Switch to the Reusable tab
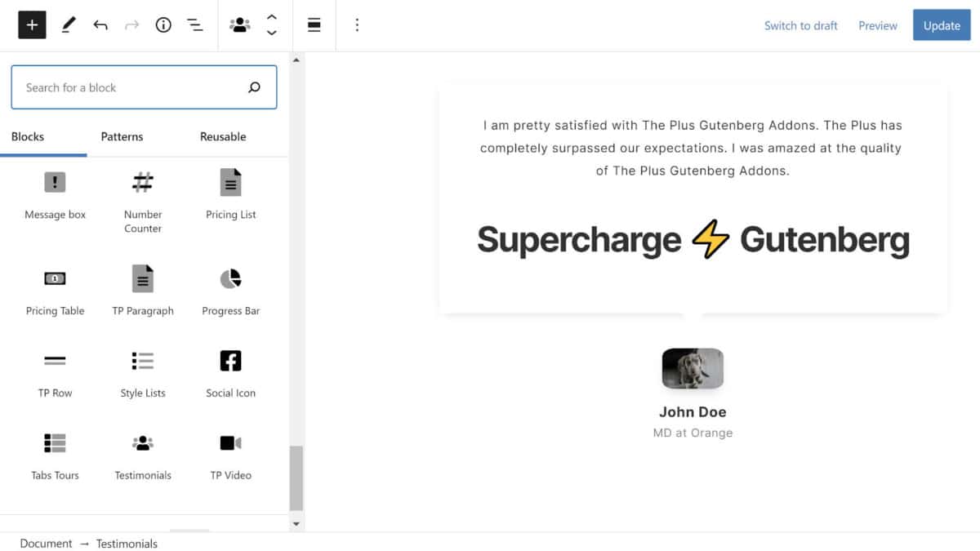This screenshot has width=980, height=551. [223, 136]
